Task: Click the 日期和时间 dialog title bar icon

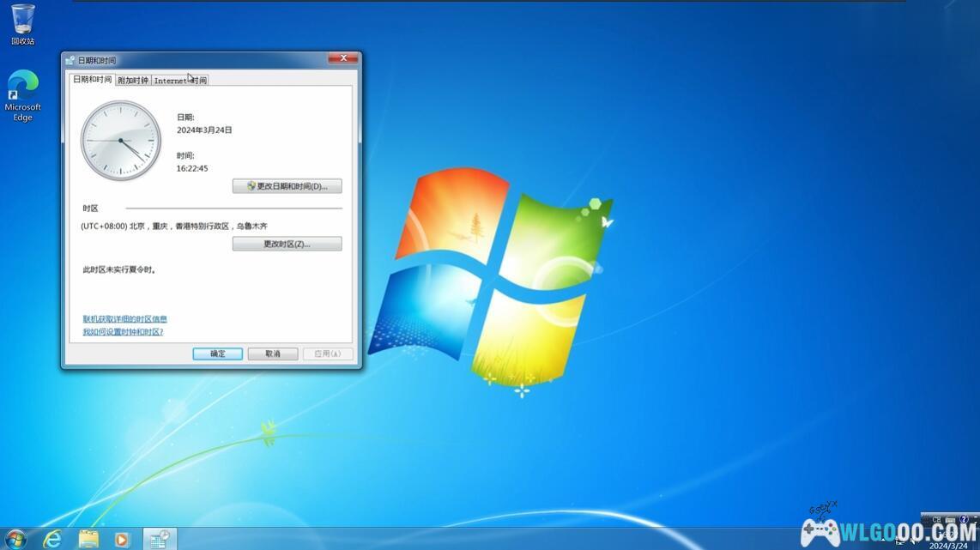Action: coord(70,60)
